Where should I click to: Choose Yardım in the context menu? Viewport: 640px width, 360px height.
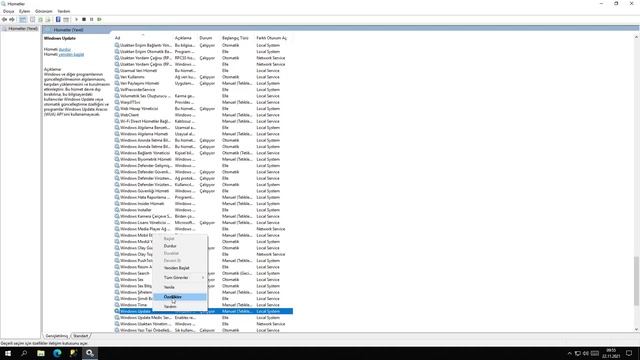180,306
